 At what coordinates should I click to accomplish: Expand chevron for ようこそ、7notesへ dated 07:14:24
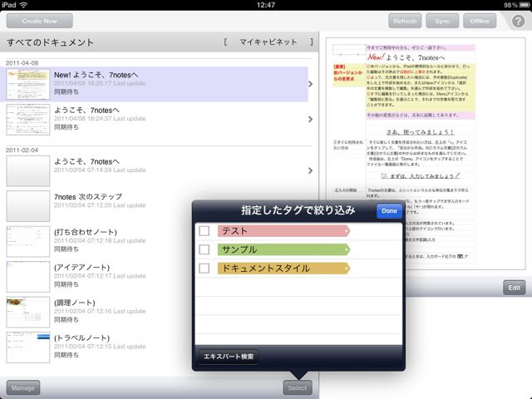310,170
